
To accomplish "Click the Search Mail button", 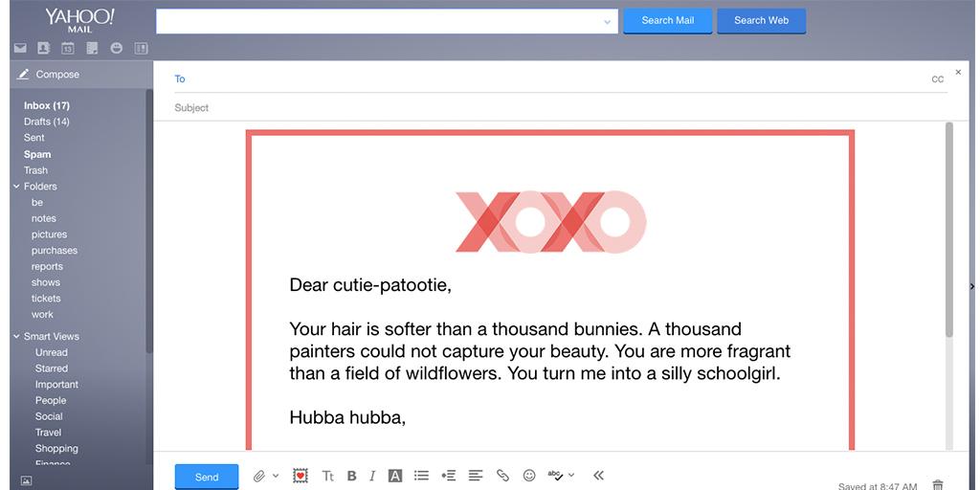I will (x=667, y=21).
